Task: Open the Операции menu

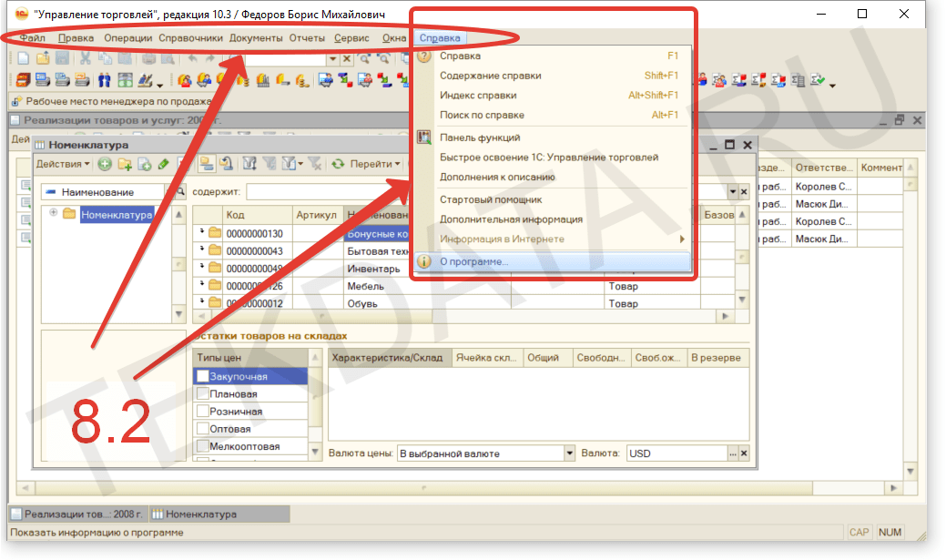Action: 127,37
